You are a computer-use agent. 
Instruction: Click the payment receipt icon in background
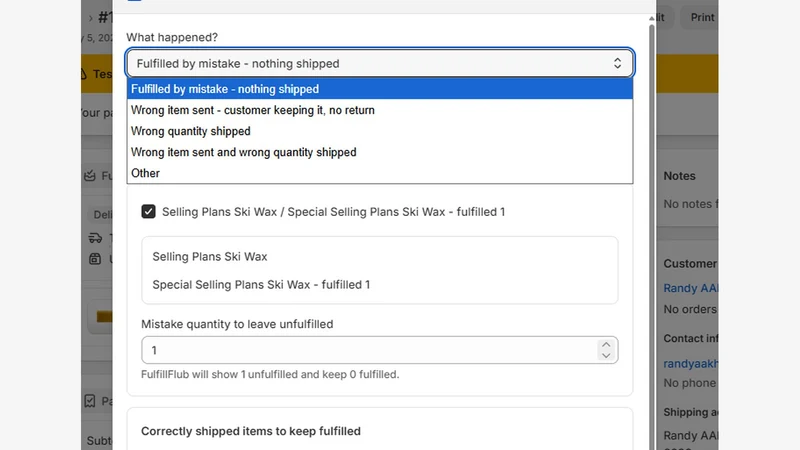[x=90, y=401]
